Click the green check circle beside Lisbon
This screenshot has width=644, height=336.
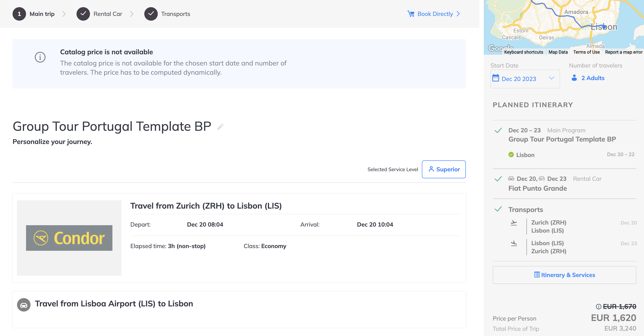511,155
